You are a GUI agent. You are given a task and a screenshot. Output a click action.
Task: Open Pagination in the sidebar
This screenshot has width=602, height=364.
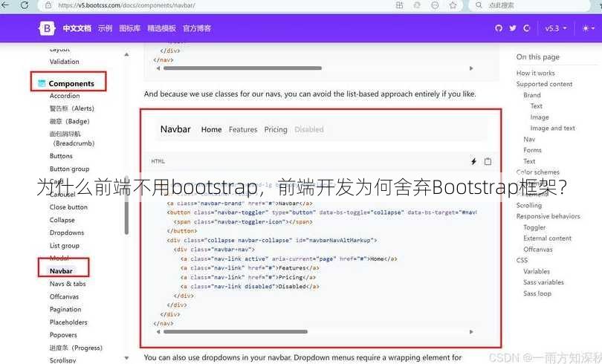point(65,309)
